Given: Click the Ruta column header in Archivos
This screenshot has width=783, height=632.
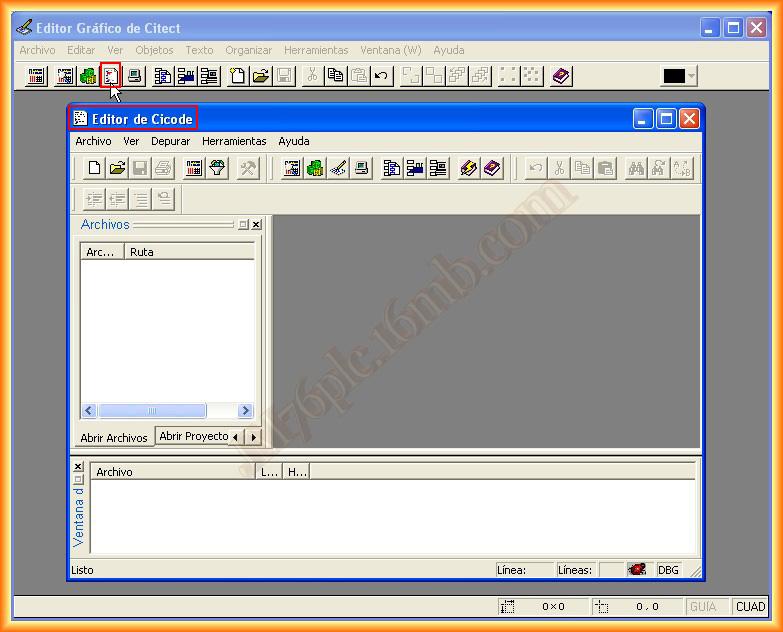Looking at the screenshot, I should 189,252.
